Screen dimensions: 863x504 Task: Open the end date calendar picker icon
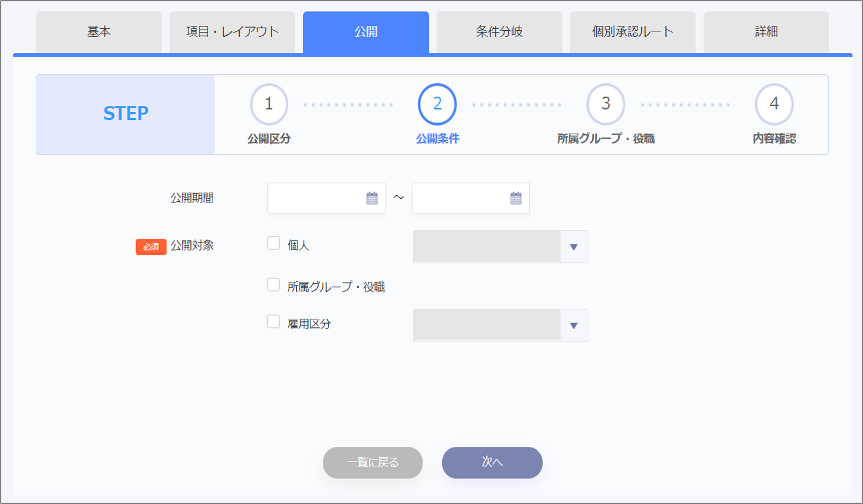tap(516, 198)
